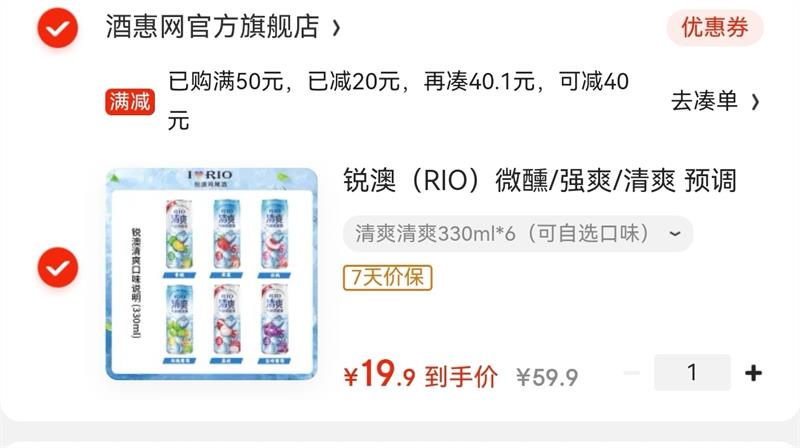Image resolution: width=800 pixels, height=448 pixels.
Task: Read the 已购满50元 discount message
Action: point(398,101)
